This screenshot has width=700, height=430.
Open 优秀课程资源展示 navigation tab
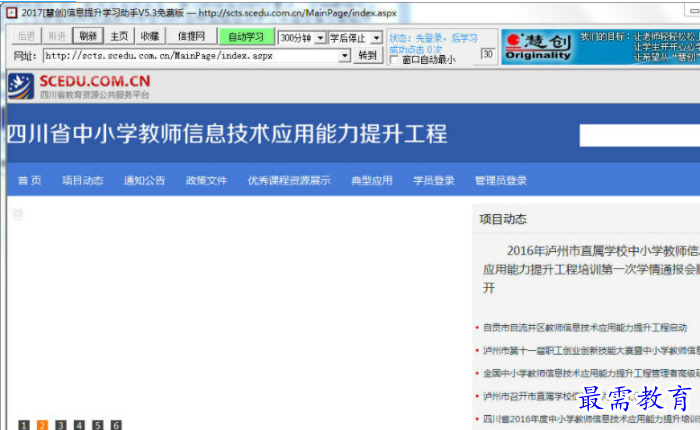coord(289,180)
